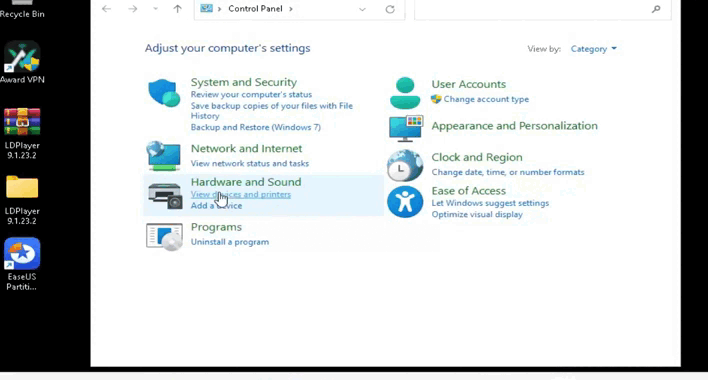Open Appearance and Personalization heading link

click(514, 126)
